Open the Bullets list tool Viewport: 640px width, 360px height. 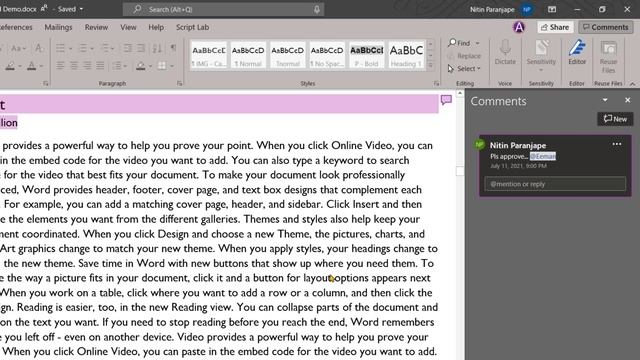(60, 48)
